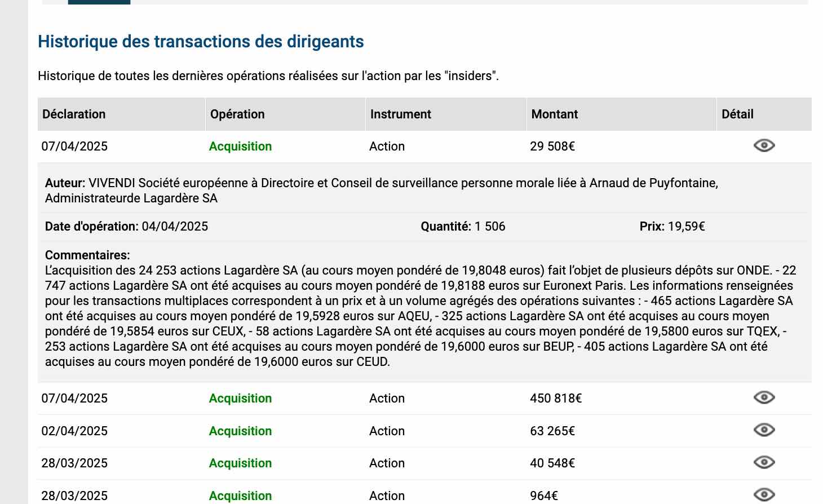This screenshot has height=504, width=823.
Task: Click the Auteur VIVENDI description text
Action: (382, 191)
